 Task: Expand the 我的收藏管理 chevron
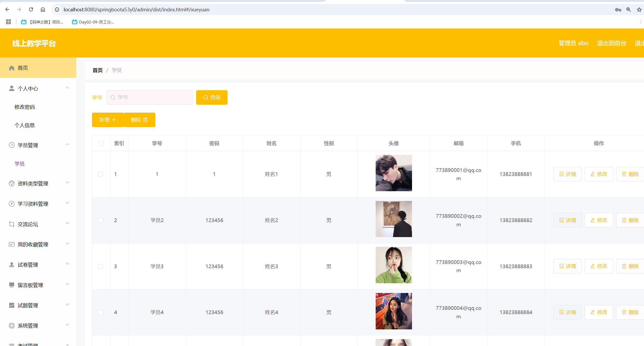[67, 244]
